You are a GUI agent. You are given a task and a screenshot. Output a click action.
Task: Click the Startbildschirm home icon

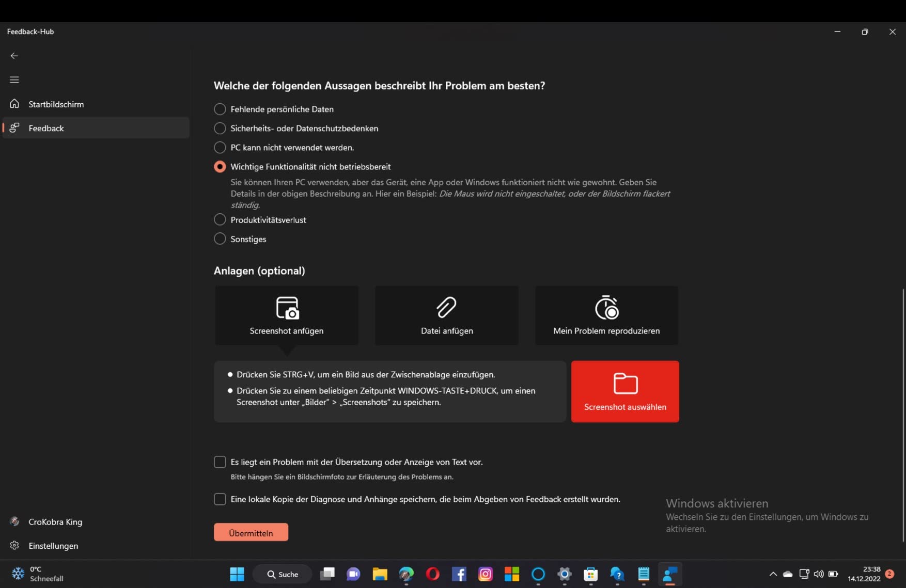coord(14,104)
